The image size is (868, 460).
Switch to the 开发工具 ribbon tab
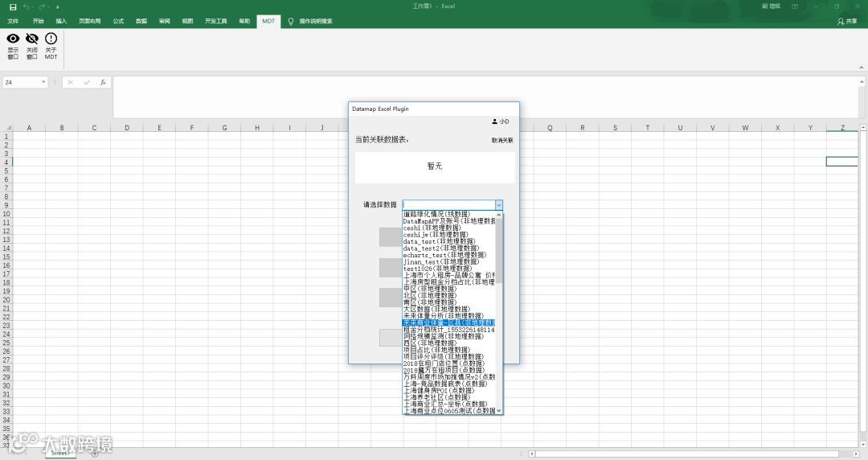tap(216, 21)
